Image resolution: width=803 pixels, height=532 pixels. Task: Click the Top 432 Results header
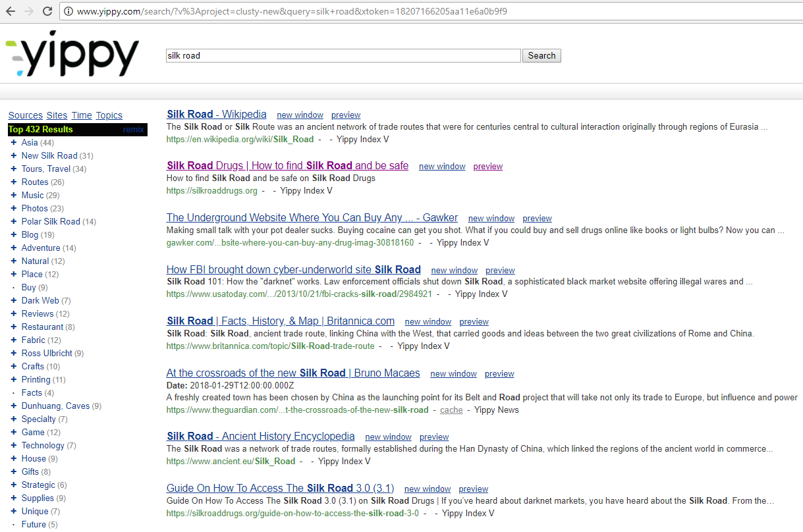point(41,129)
